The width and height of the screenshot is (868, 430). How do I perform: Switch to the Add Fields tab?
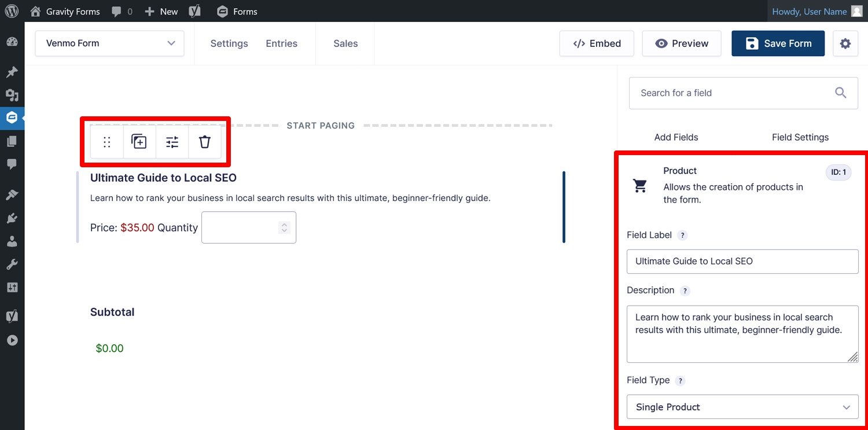676,137
